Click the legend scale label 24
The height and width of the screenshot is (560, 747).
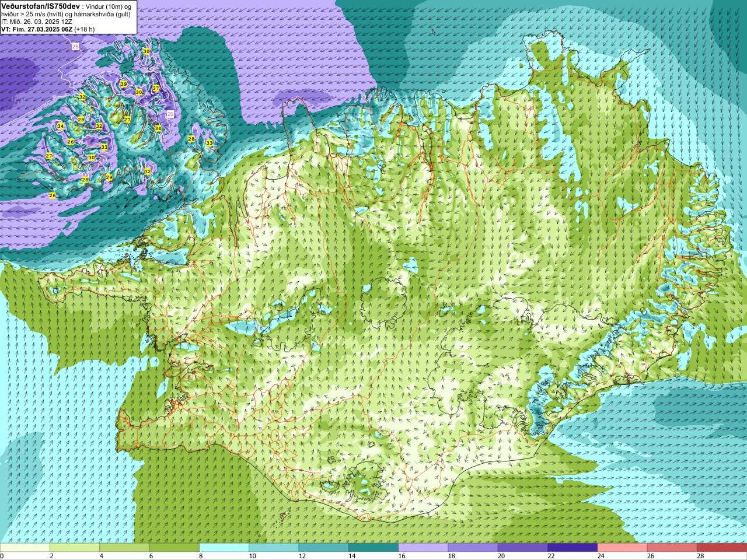pos(601,556)
